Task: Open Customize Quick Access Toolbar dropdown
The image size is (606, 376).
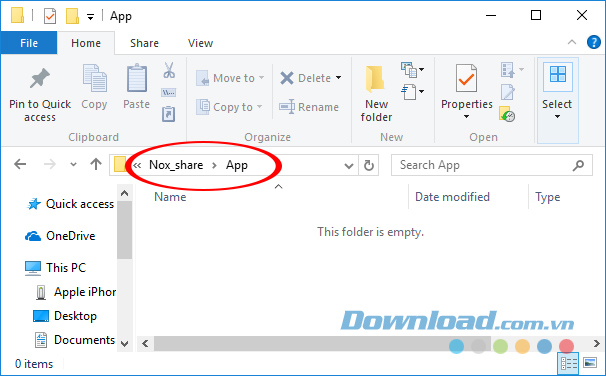Action: point(90,17)
